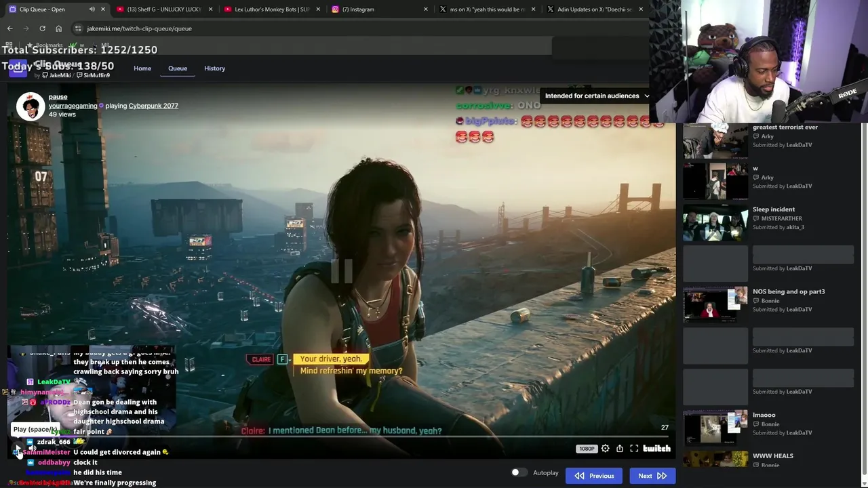Select the Queue nav item
Viewport: 868px width, 488px height.
pyautogui.click(x=178, y=68)
